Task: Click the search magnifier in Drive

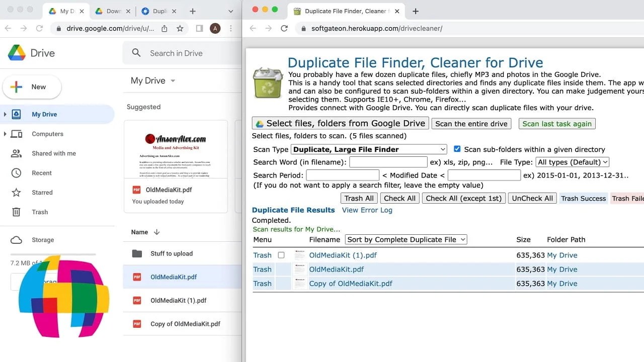Action: (x=135, y=53)
